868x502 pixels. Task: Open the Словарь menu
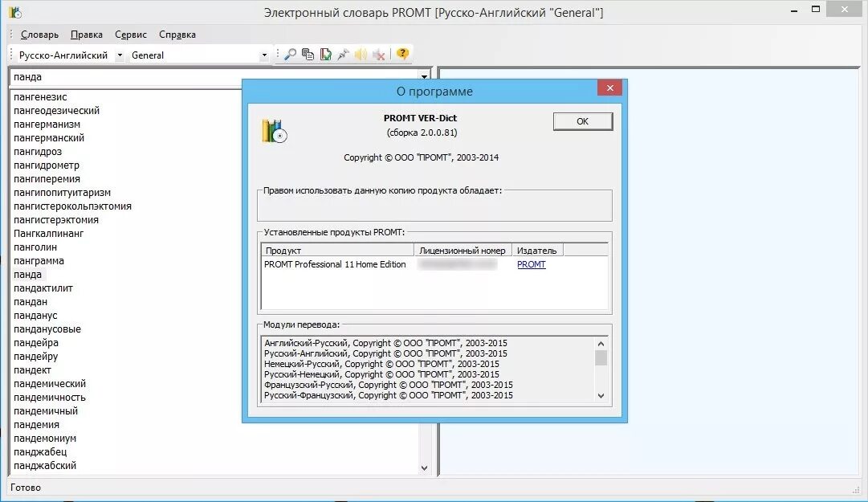tap(39, 35)
